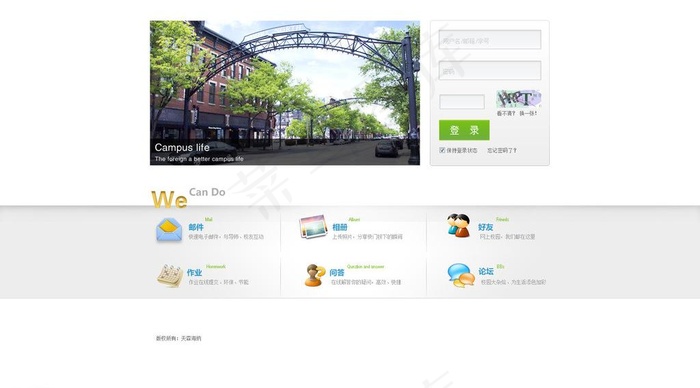The image size is (700, 388).
Task: Open the Question and answer icon
Action: pyautogui.click(x=315, y=275)
